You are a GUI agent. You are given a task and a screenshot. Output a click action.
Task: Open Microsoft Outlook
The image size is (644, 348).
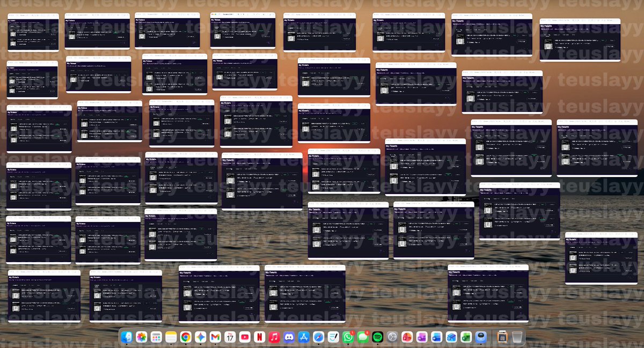click(451, 337)
